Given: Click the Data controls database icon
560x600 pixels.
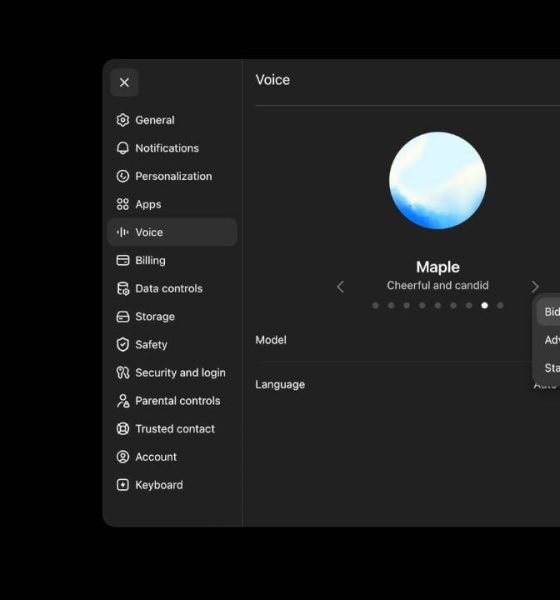Looking at the screenshot, I should click(122, 289).
